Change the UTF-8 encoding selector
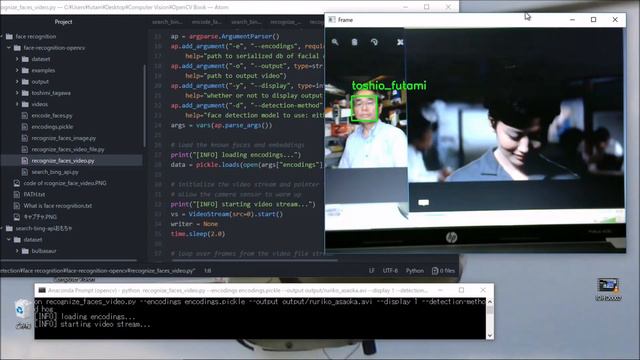The image size is (640, 360). click(x=390, y=271)
